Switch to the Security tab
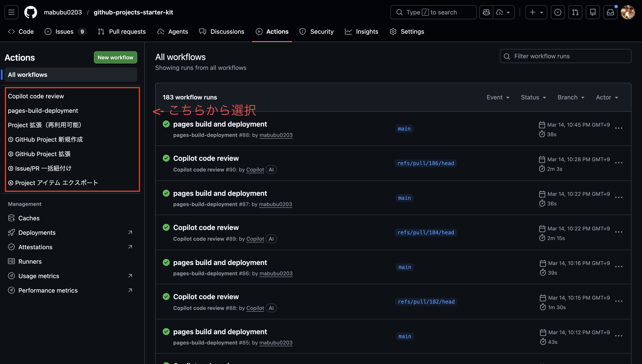The width and height of the screenshot is (642, 364). coord(316,32)
